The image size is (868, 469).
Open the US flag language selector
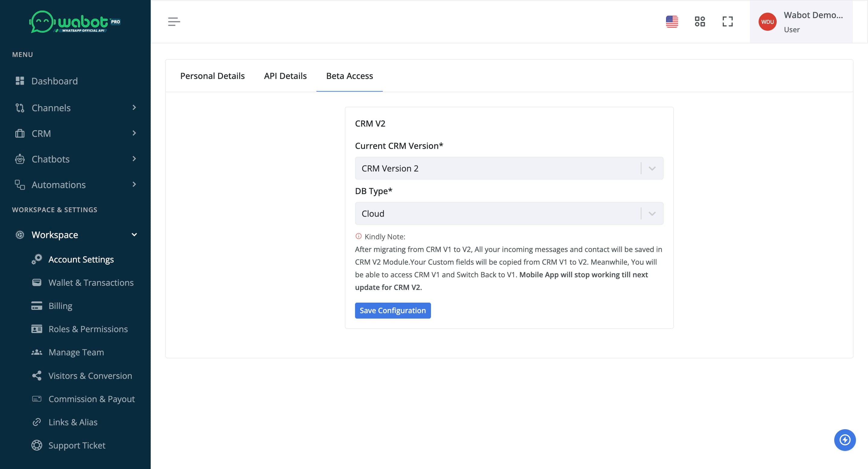pyautogui.click(x=671, y=22)
